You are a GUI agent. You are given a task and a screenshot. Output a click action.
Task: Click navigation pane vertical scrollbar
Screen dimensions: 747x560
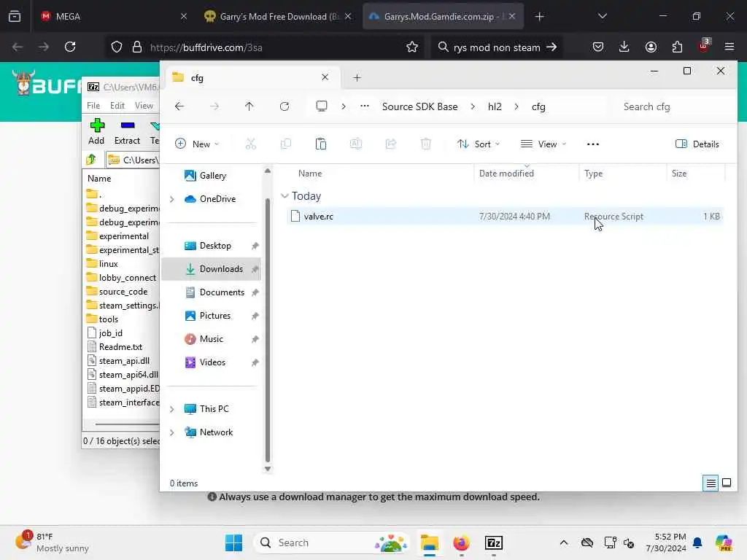(267, 330)
